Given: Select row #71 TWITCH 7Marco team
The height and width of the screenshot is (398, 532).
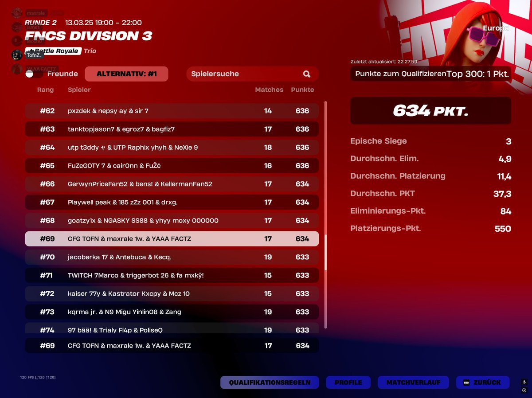Looking at the screenshot, I should (x=172, y=275).
